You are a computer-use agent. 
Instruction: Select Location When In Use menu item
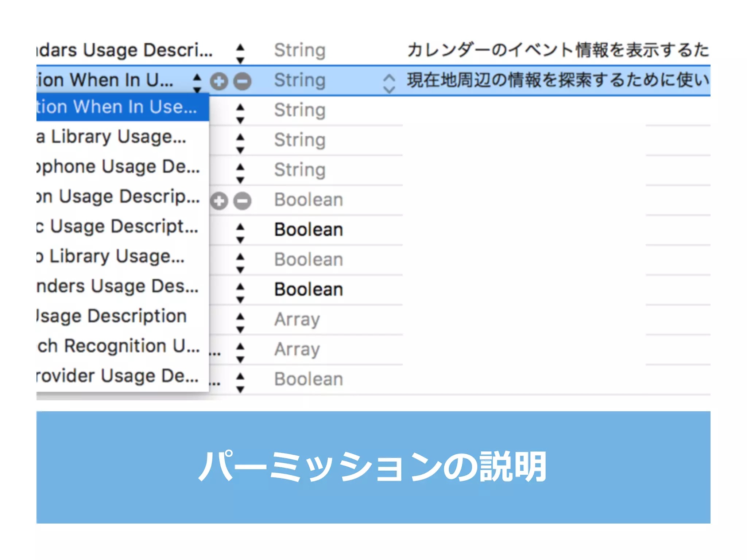[117, 107]
